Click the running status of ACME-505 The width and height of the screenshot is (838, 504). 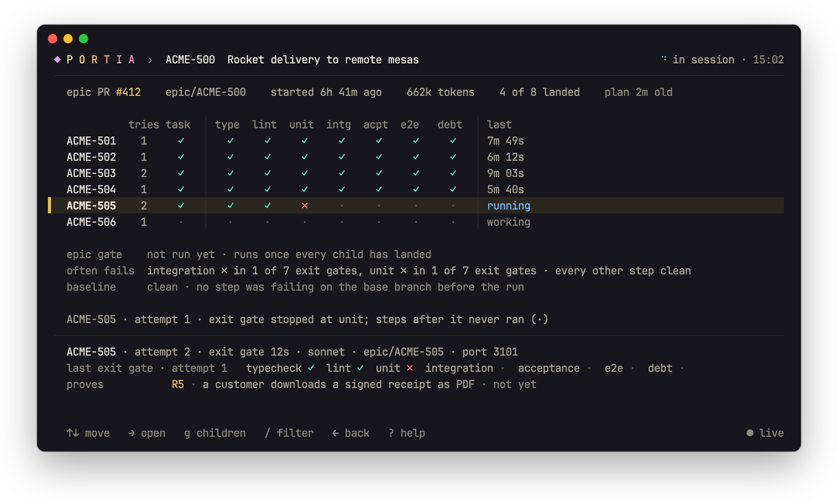(x=509, y=206)
